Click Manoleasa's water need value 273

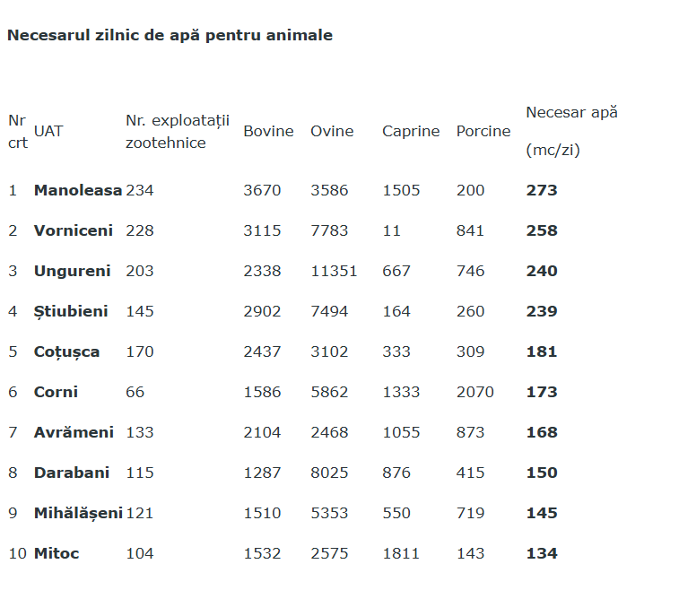[542, 190]
